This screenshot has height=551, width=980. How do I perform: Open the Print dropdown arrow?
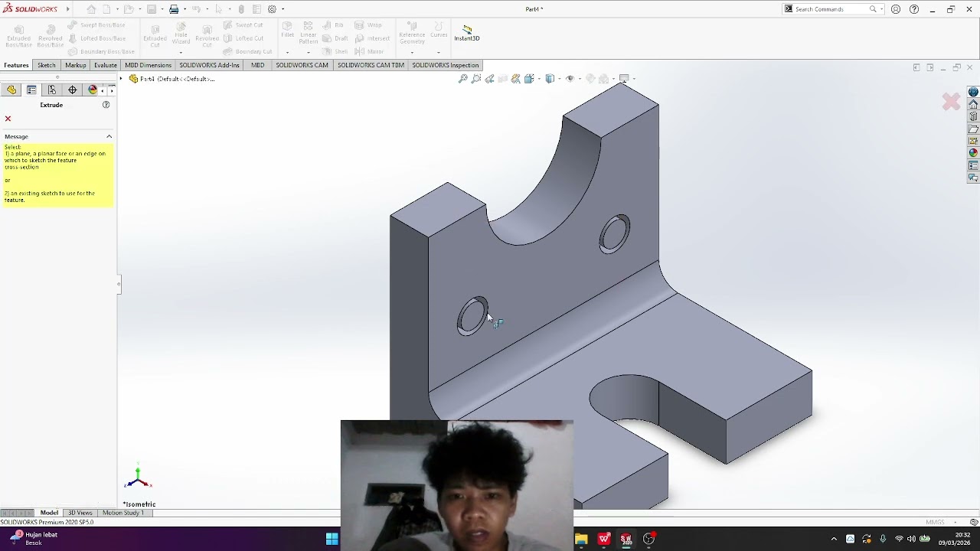click(x=184, y=9)
